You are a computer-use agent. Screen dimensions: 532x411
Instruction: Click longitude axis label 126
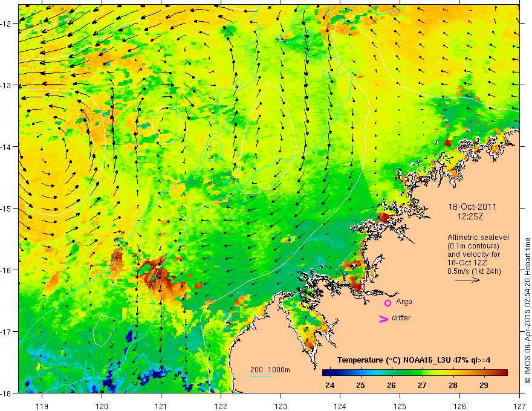[x=459, y=406]
